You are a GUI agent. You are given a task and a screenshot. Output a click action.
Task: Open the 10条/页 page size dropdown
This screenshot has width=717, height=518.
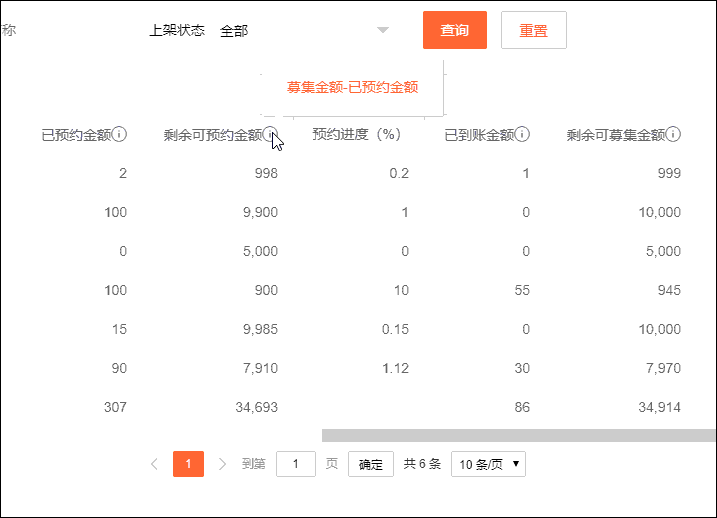tap(488, 464)
